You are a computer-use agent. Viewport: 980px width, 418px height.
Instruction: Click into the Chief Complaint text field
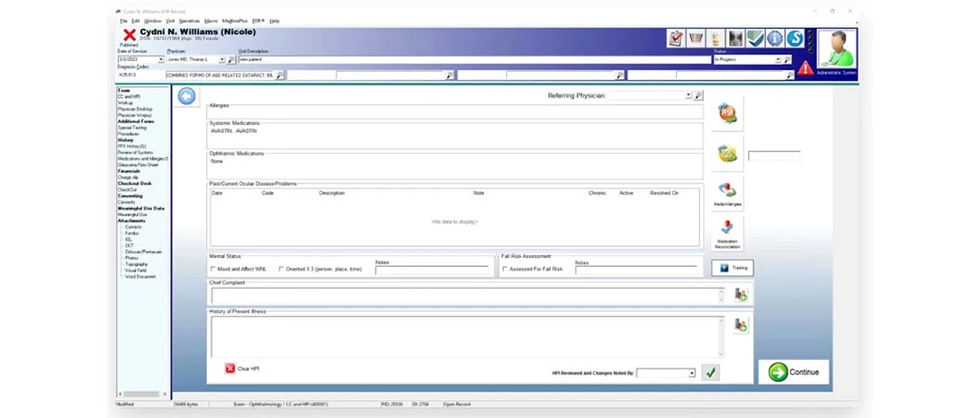pos(467,295)
